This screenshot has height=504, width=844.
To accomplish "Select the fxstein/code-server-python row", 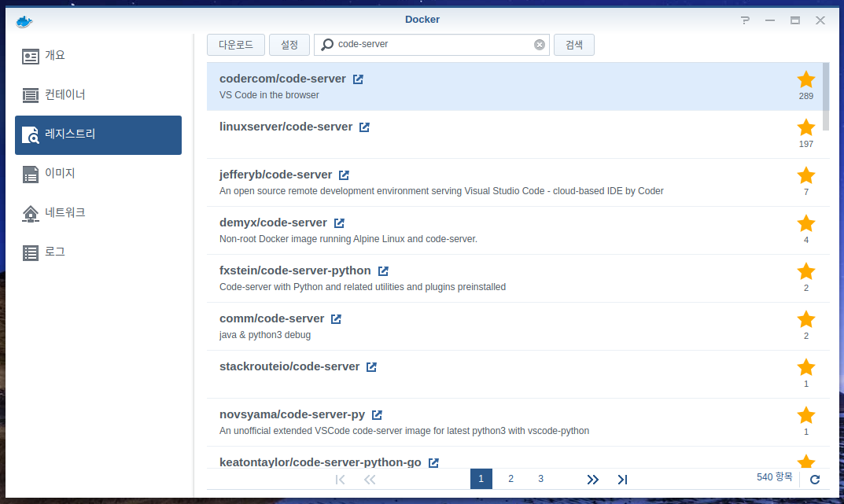I will (514, 278).
